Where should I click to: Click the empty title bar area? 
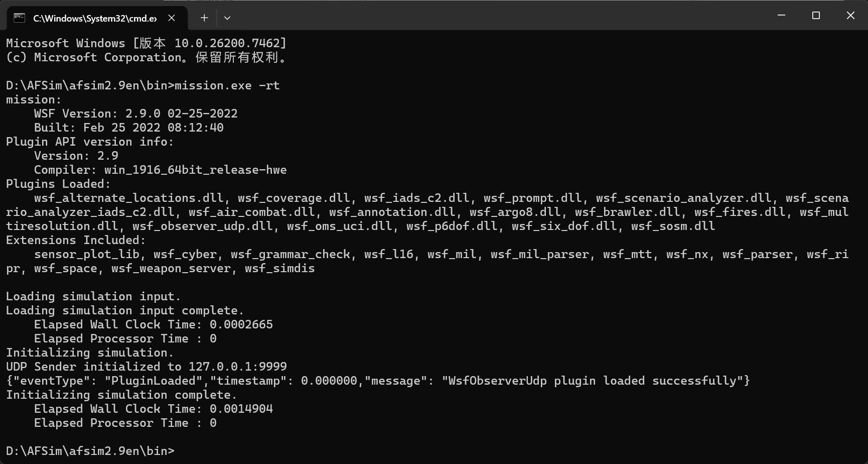click(502, 16)
